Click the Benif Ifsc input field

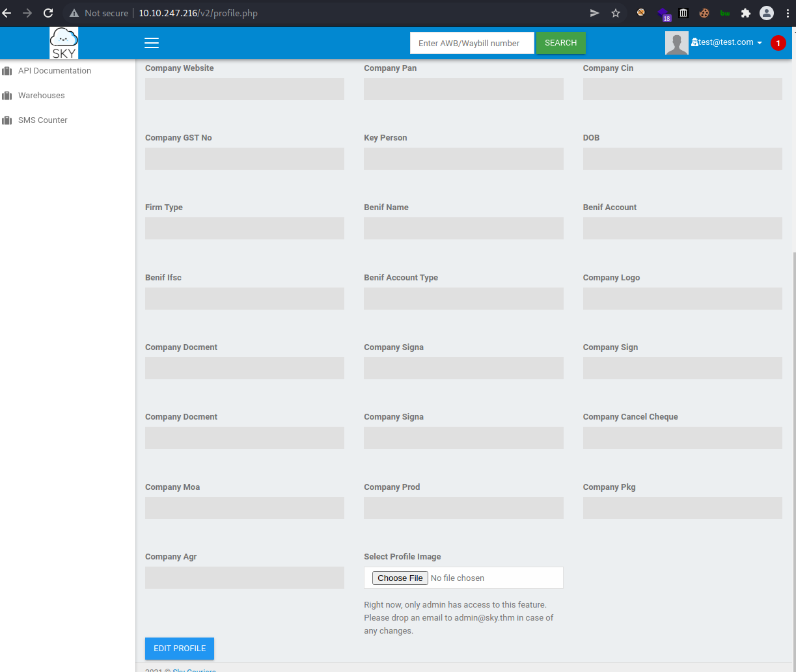pos(245,299)
